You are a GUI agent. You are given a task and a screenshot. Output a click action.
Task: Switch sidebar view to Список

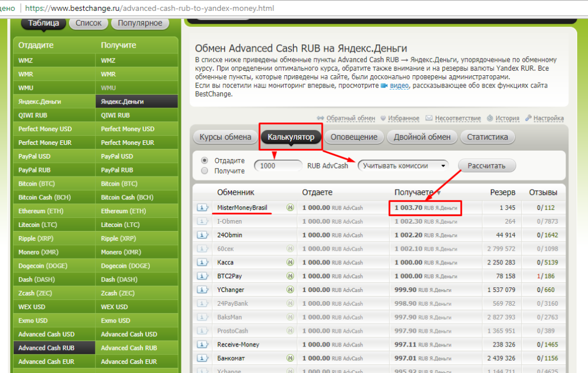[88, 24]
